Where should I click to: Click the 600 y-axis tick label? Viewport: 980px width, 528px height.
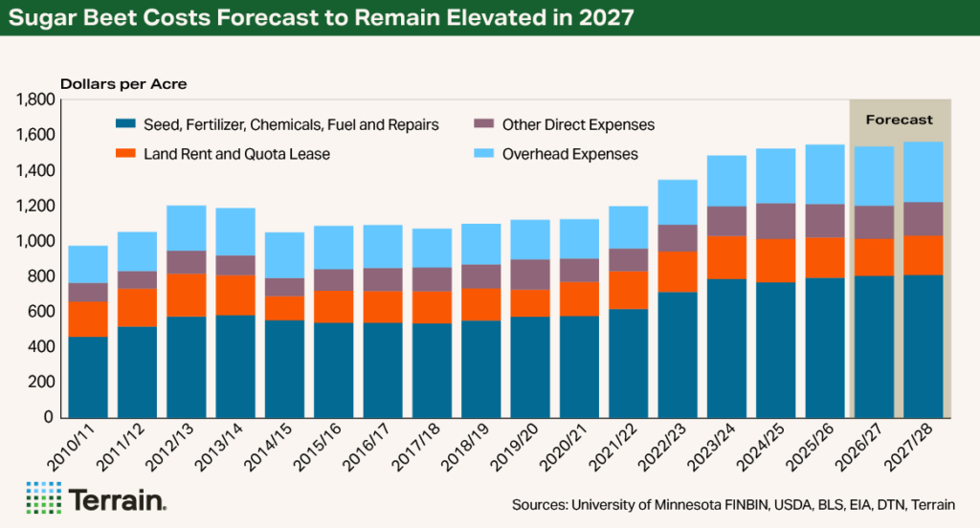pos(40,312)
